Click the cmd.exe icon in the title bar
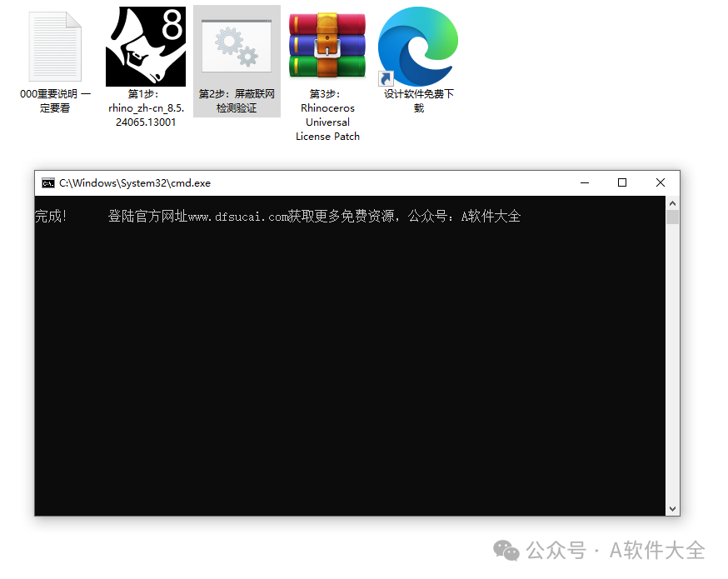Viewport: 728px width, 579px height. (48, 182)
